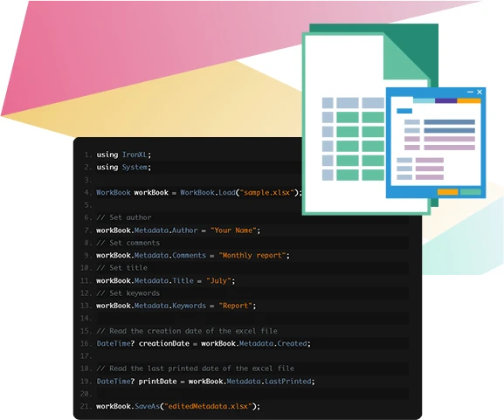Image resolution: width=504 pixels, height=420 pixels.
Task: Click the "Monthly report" string on line 9
Action: point(252,256)
